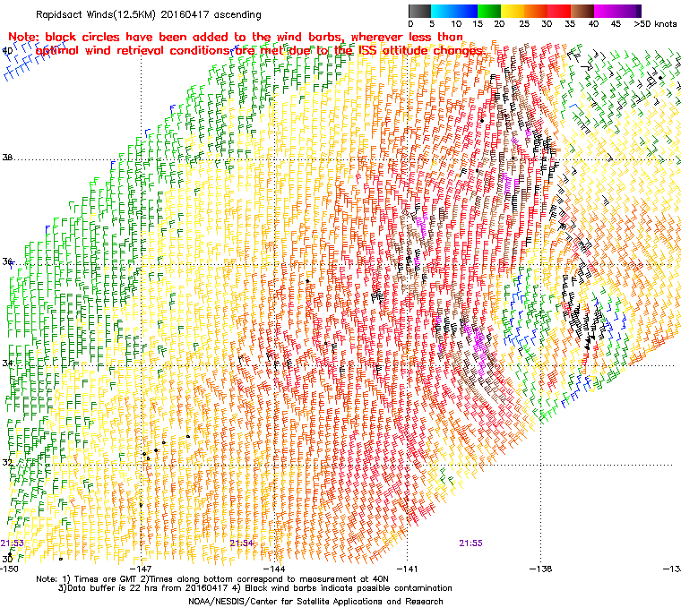Select the red note line 'optimal wind retrieval conditions'
This screenshot has height=616, width=681.
pyautogui.click(x=132, y=51)
